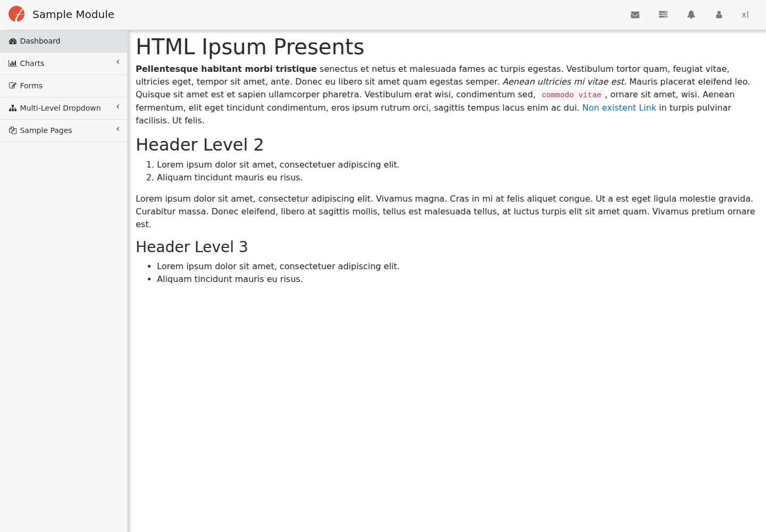Click the Aliquam line in the numbered list

tap(230, 178)
